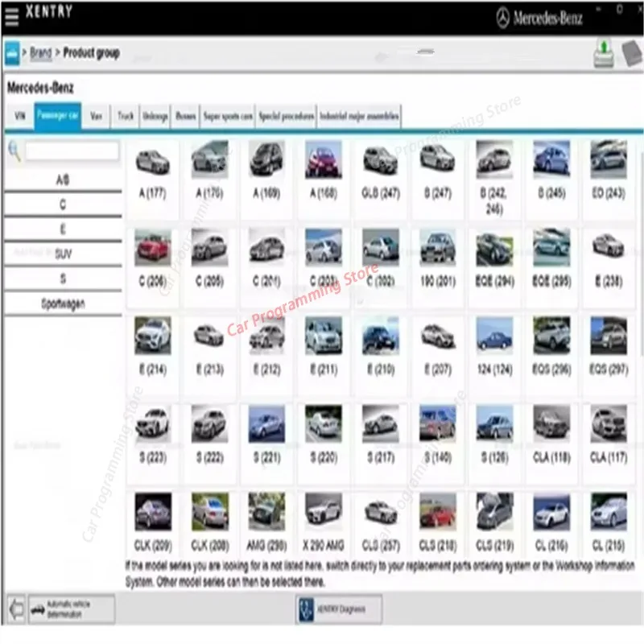Switch to the Truck tab
This screenshot has width=644, height=644.
coord(126,116)
